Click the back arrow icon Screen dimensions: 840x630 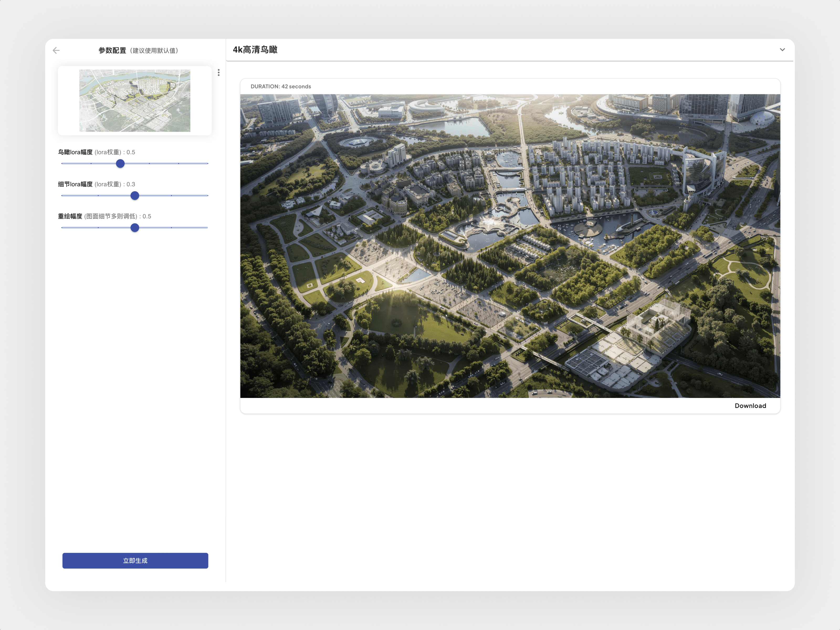point(56,50)
